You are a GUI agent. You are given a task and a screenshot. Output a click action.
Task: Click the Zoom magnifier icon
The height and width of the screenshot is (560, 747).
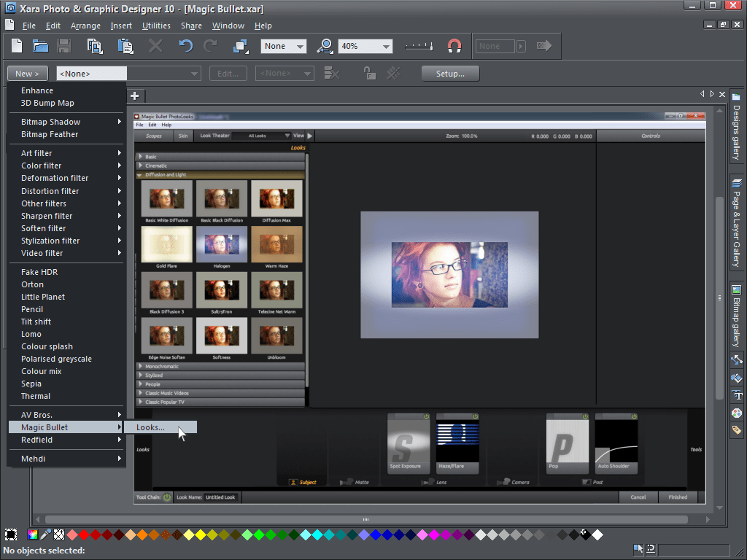pyautogui.click(x=325, y=46)
